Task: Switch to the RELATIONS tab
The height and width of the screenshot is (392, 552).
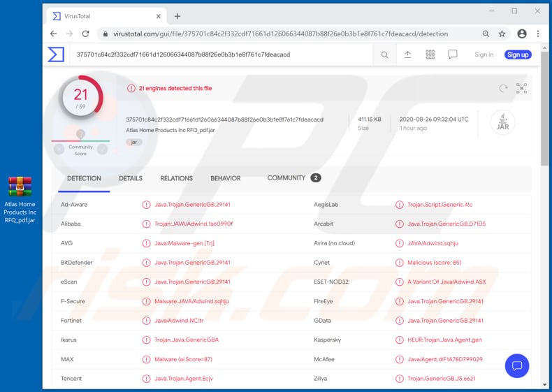Action: [176, 179]
